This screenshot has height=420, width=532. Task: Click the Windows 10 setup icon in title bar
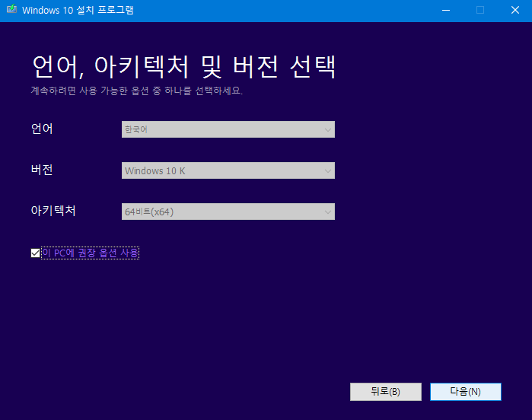(x=11, y=9)
